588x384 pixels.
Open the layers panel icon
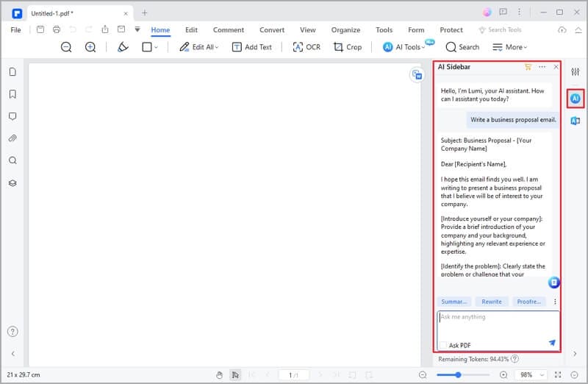click(x=12, y=183)
